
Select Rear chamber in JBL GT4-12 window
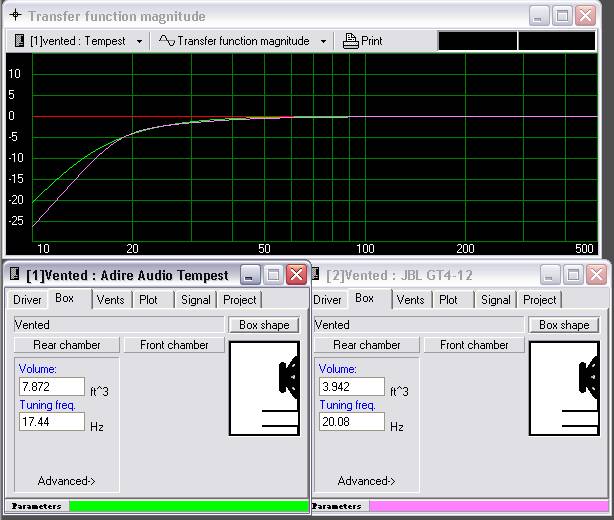click(x=367, y=345)
